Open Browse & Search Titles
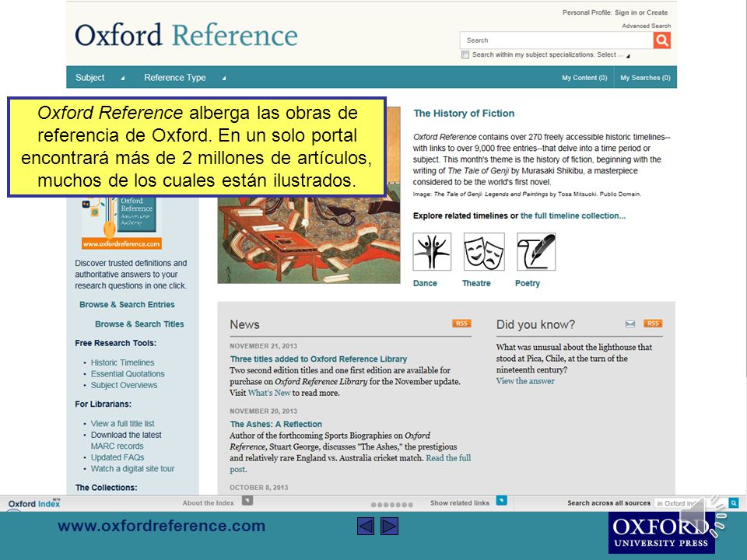 tap(139, 324)
